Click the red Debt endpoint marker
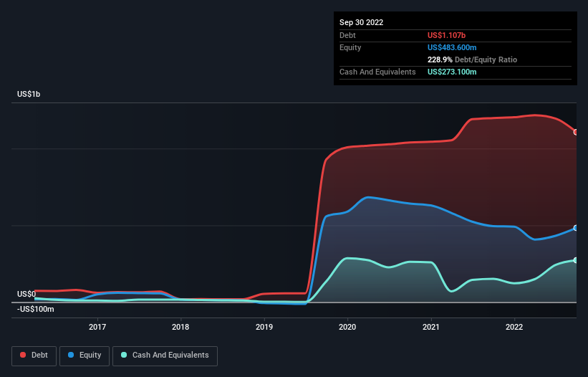 [576, 132]
